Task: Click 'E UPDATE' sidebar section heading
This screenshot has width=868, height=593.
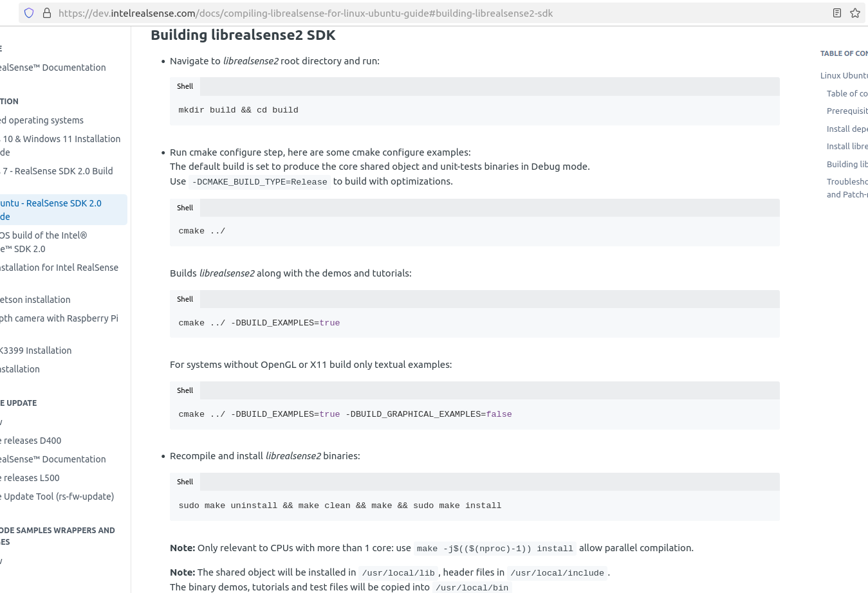Action: [x=19, y=403]
